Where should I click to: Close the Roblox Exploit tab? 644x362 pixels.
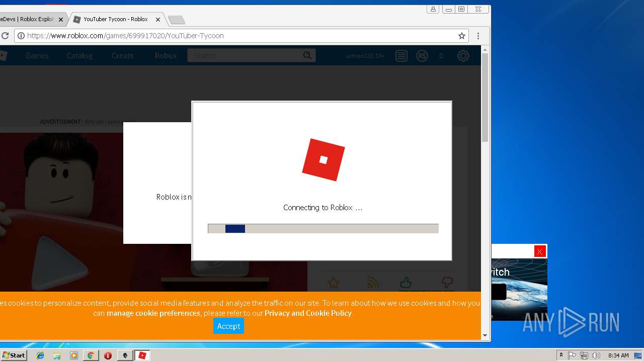(61, 20)
